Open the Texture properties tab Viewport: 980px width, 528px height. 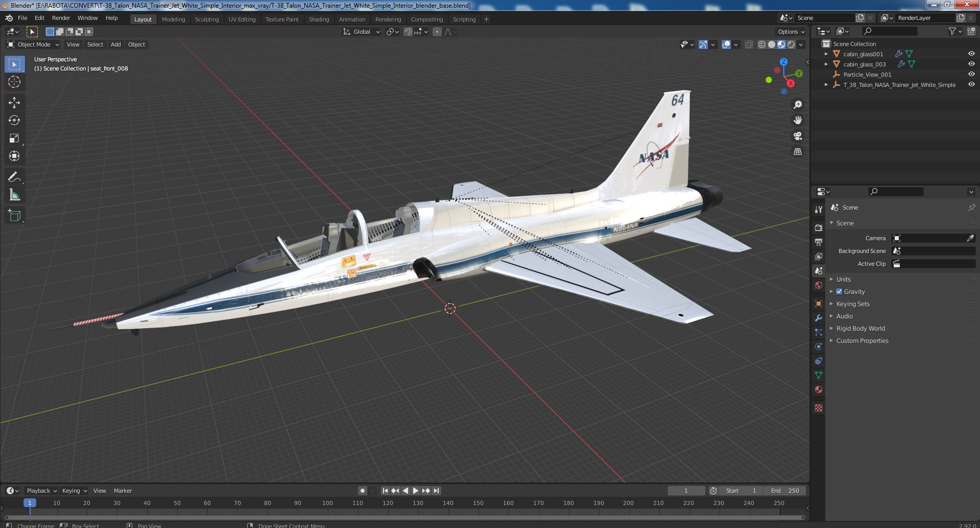pyautogui.click(x=819, y=408)
